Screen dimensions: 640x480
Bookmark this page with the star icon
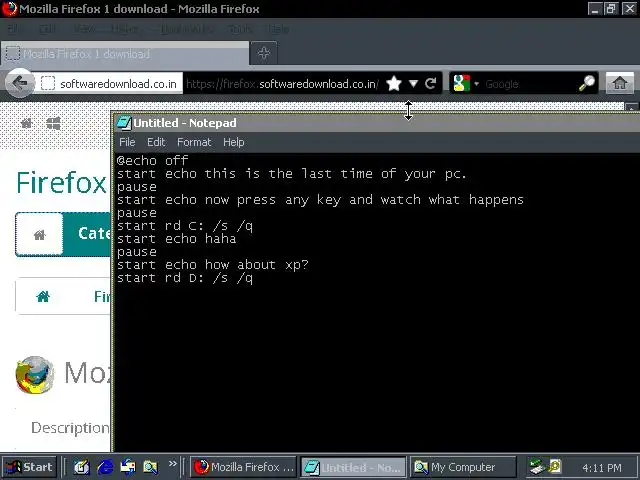pyautogui.click(x=393, y=84)
